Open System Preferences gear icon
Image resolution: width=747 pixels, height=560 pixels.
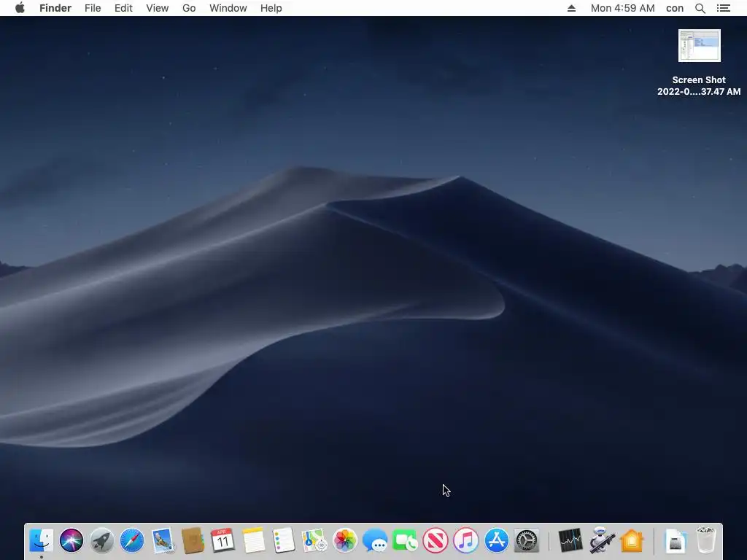527,541
